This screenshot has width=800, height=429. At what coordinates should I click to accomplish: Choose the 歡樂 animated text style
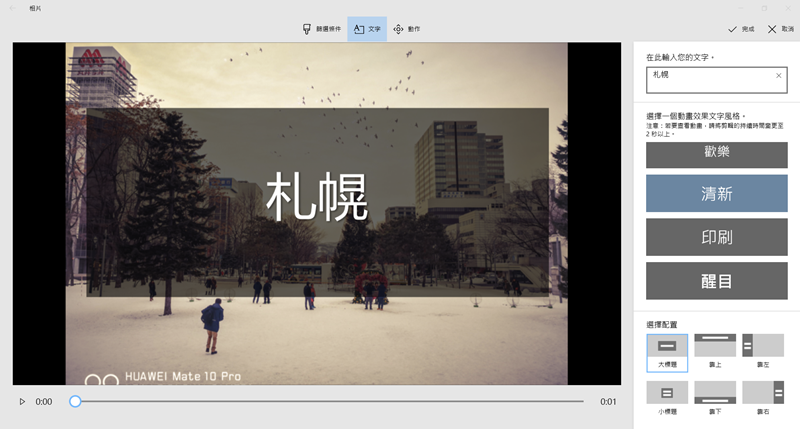[x=716, y=155]
